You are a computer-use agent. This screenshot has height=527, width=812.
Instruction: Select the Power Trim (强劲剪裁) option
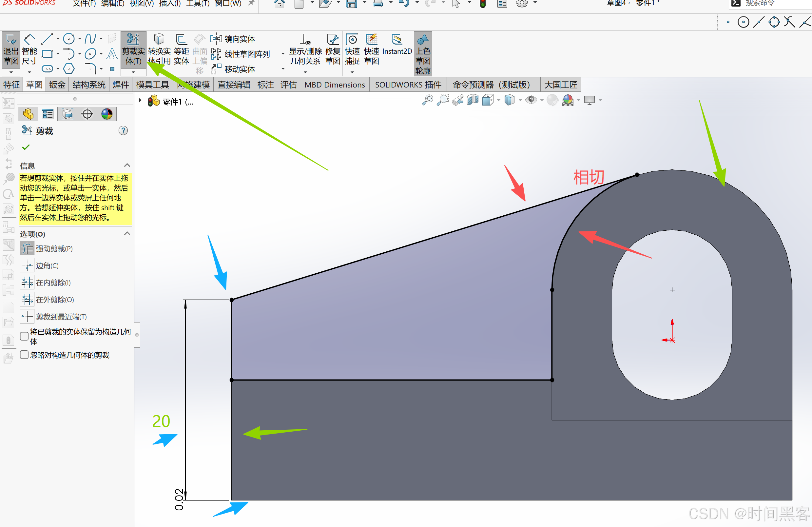coord(27,248)
